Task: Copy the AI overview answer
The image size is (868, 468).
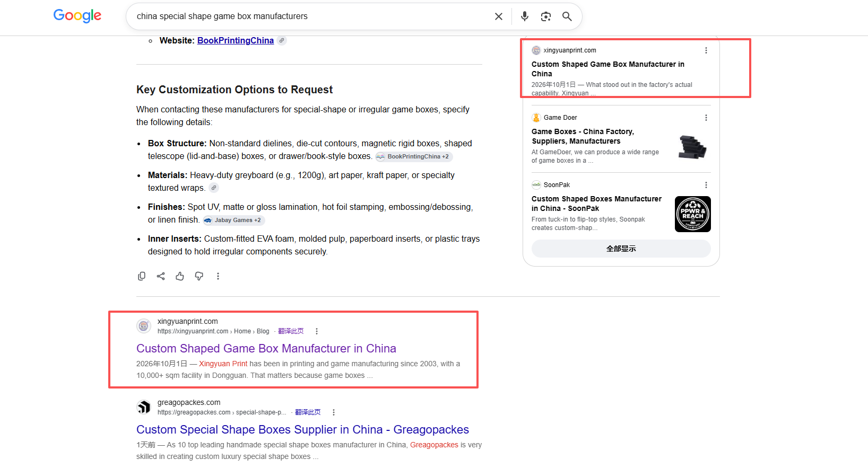Action: [142, 276]
